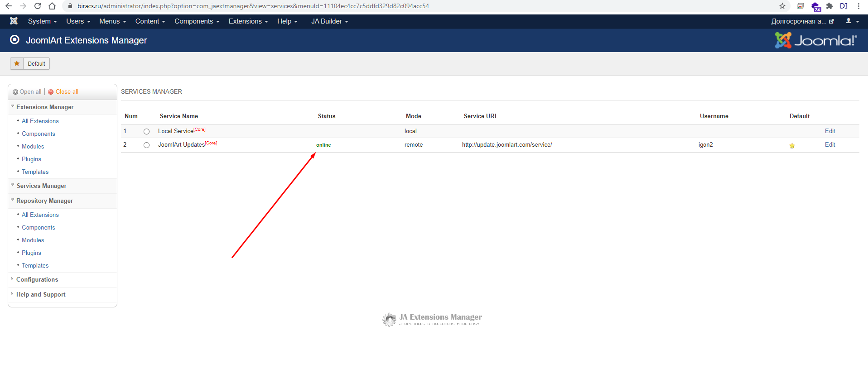Viewport: 868px width, 369px height.
Task: Select the Local Service radio button
Action: pyautogui.click(x=146, y=131)
